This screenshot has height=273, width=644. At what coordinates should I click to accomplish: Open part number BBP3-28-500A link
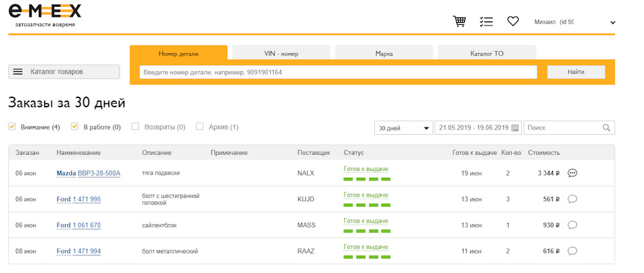[x=99, y=173]
